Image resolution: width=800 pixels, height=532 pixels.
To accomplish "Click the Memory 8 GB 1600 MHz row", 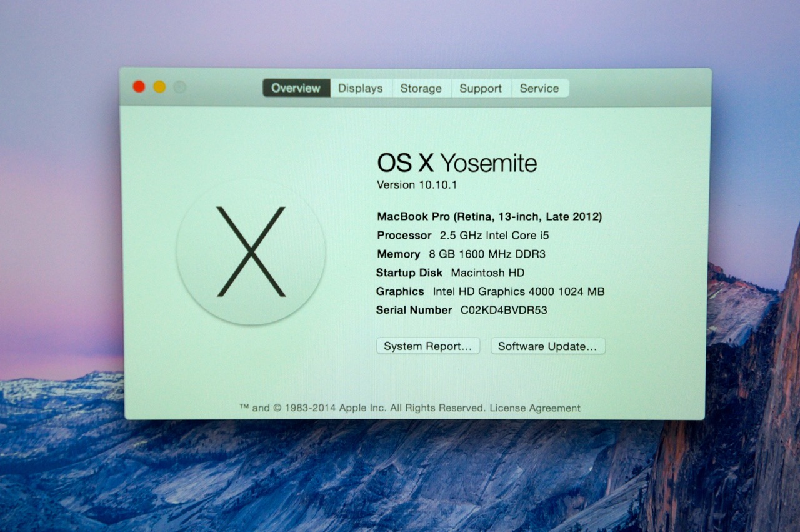I will click(x=461, y=254).
